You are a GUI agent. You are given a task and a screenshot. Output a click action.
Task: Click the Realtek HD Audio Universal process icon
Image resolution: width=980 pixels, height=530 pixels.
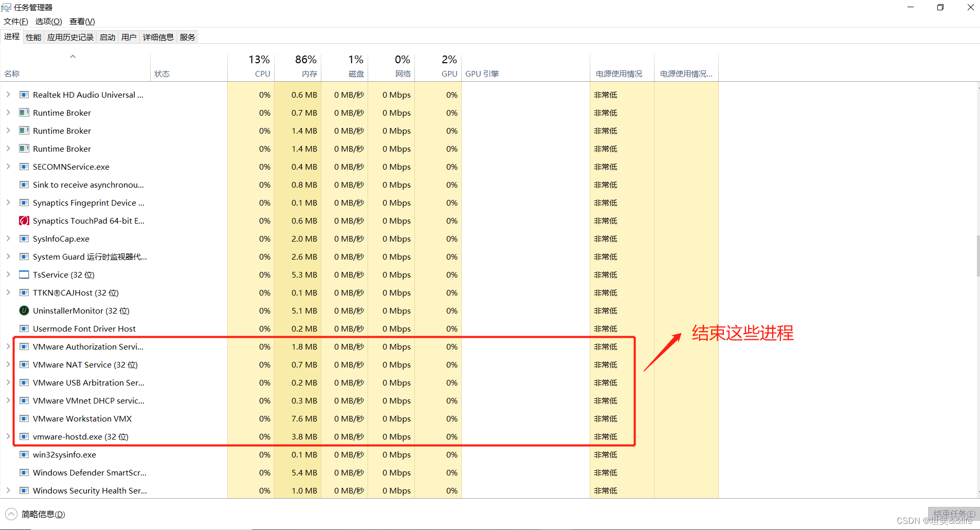pos(24,95)
